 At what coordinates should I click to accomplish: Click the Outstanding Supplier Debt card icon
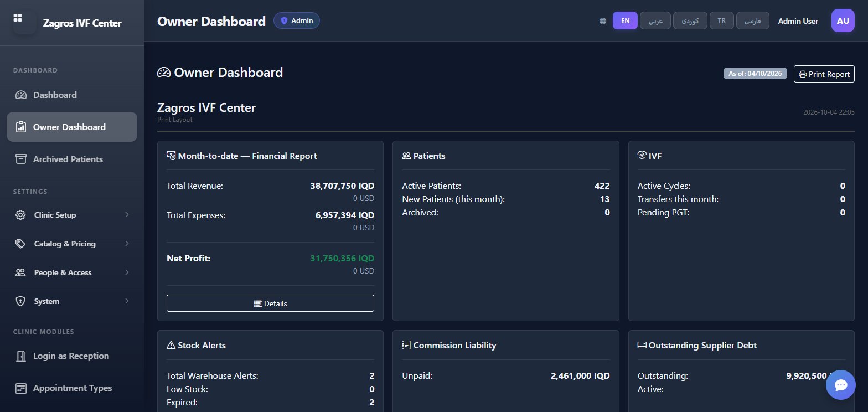(x=642, y=345)
